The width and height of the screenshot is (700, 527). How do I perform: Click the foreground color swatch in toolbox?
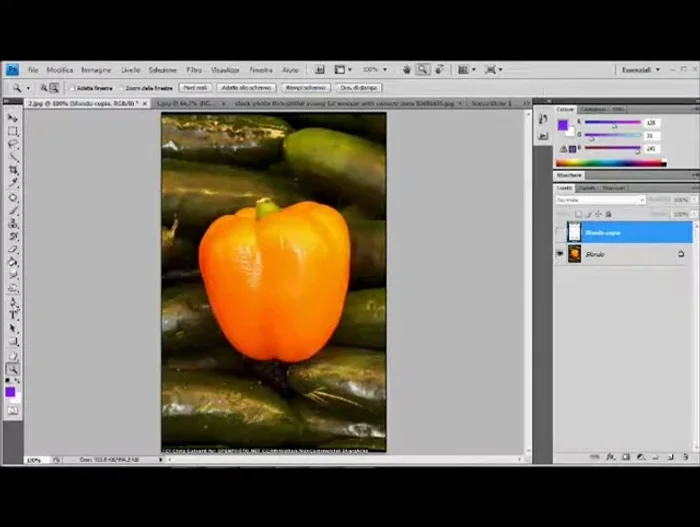point(11,392)
